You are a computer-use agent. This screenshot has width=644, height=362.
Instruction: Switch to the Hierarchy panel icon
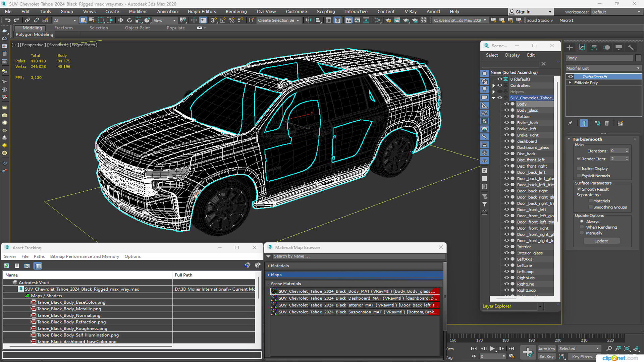click(594, 48)
